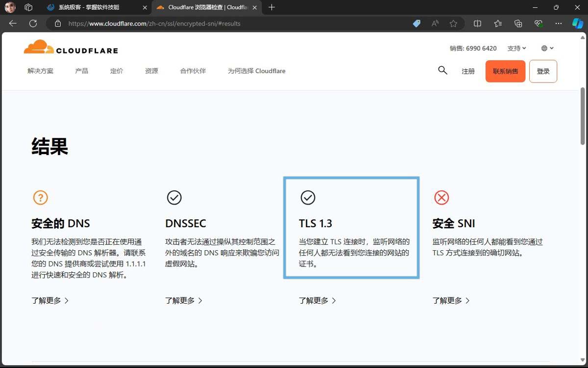Open the 合作伙伴 menu
Image resolution: width=588 pixels, height=368 pixels.
[193, 71]
